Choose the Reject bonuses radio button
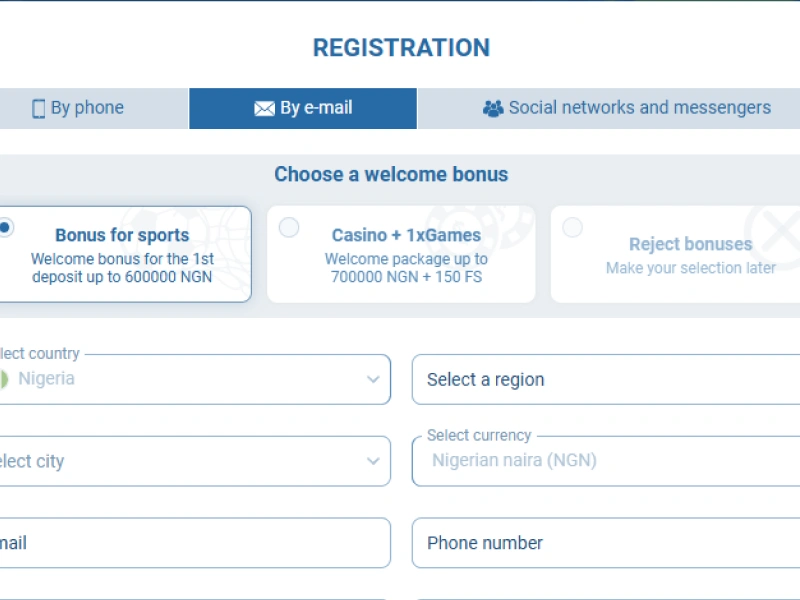Image resolution: width=800 pixels, height=600 pixels. click(573, 227)
